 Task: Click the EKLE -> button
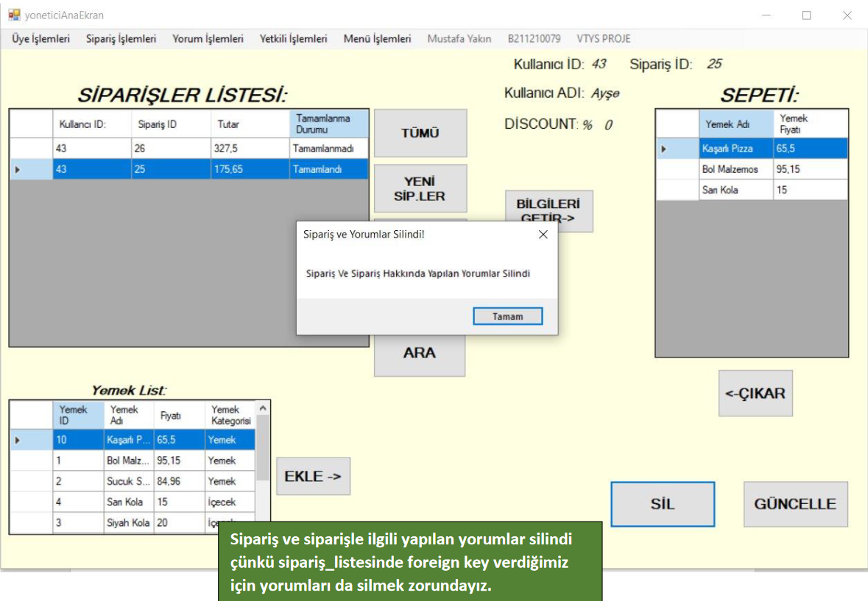click(313, 476)
